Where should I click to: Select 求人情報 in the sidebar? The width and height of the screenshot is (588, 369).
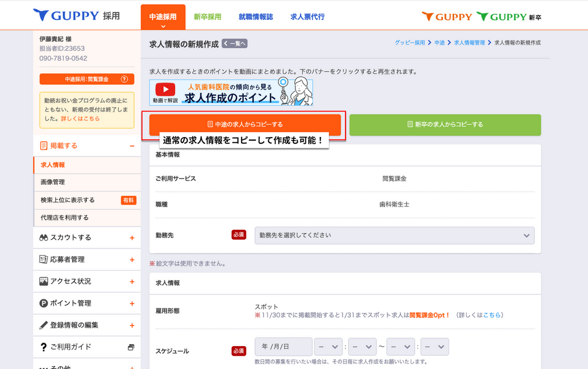click(87, 165)
